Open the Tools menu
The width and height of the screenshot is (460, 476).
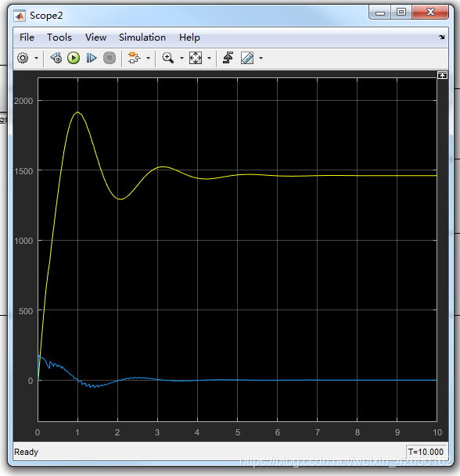59,38
